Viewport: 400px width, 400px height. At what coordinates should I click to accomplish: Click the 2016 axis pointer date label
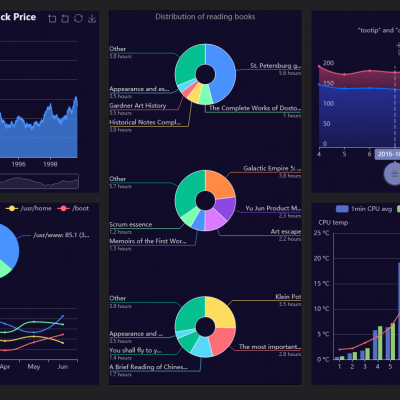pos(387,154)
